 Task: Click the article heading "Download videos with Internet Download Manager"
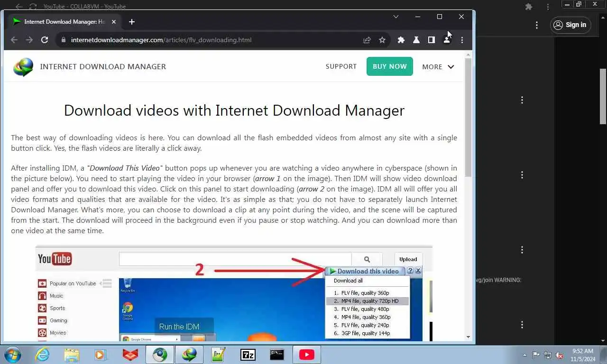tap(234, 110)
